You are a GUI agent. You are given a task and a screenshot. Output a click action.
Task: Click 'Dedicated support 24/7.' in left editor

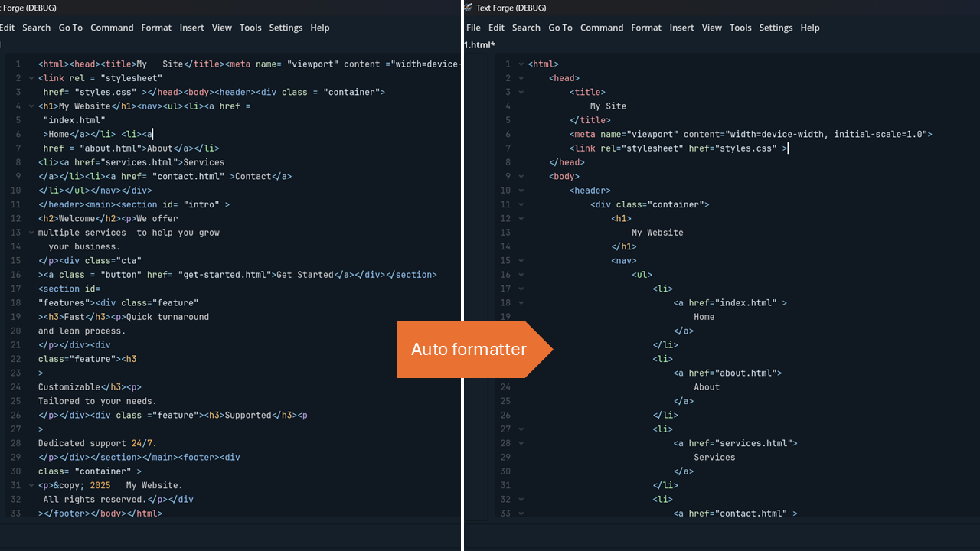click(97, 443)
